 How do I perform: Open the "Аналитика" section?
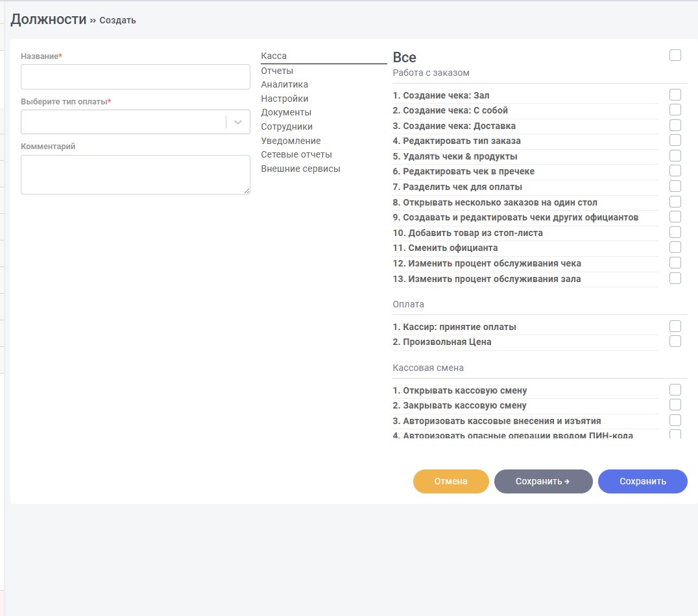point(284,84)
